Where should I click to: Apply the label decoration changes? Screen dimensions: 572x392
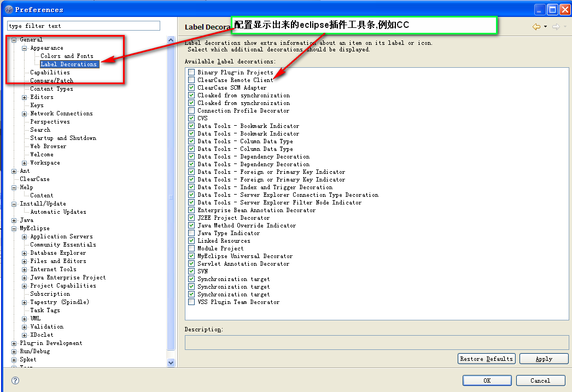click(x=544, y=359)
